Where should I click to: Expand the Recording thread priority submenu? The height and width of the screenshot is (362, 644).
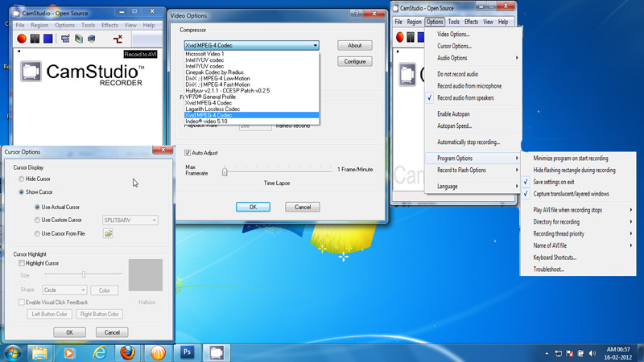tap(578, 233)
